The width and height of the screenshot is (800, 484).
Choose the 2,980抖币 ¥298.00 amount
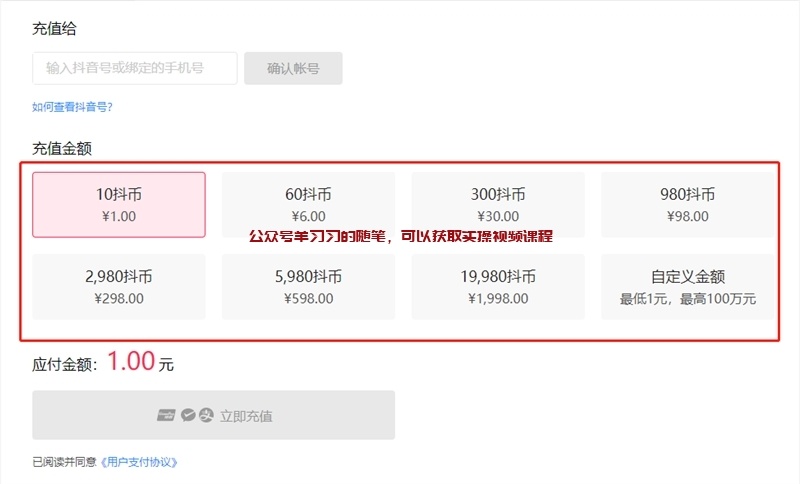[119, 286]
